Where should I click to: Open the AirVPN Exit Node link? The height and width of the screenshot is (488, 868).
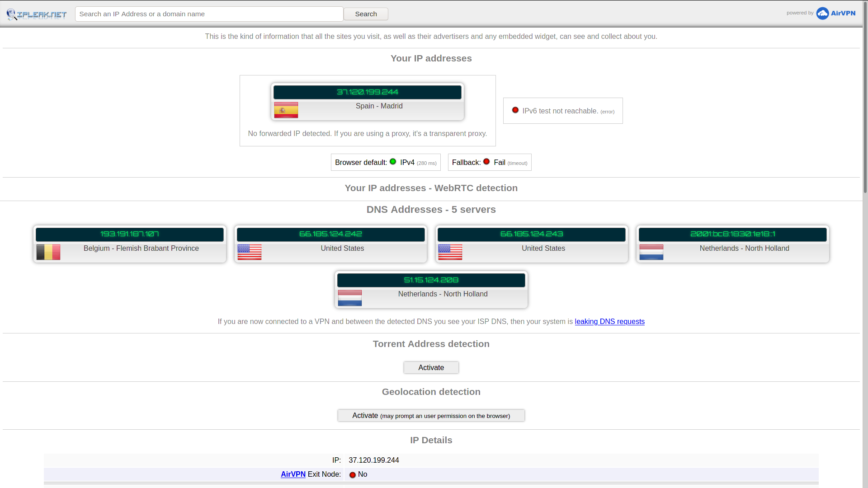point(293,474)
